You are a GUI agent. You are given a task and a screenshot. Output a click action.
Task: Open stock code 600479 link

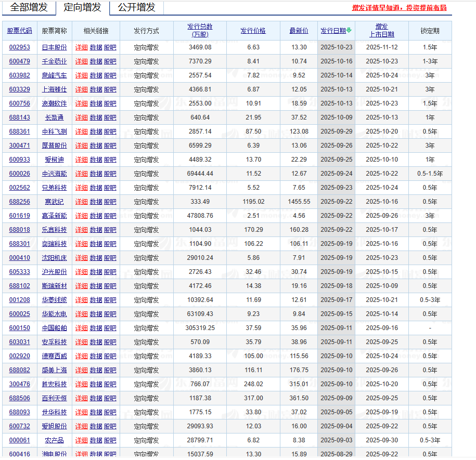(19, 61)
